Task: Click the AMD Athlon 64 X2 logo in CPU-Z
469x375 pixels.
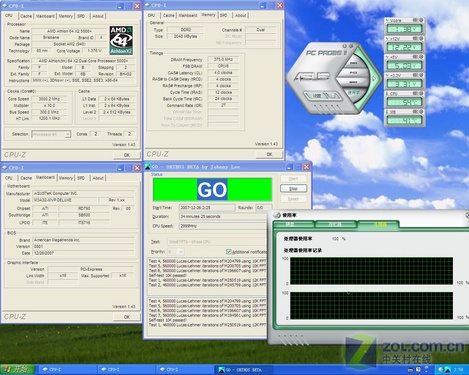Action: coord(121,40)
